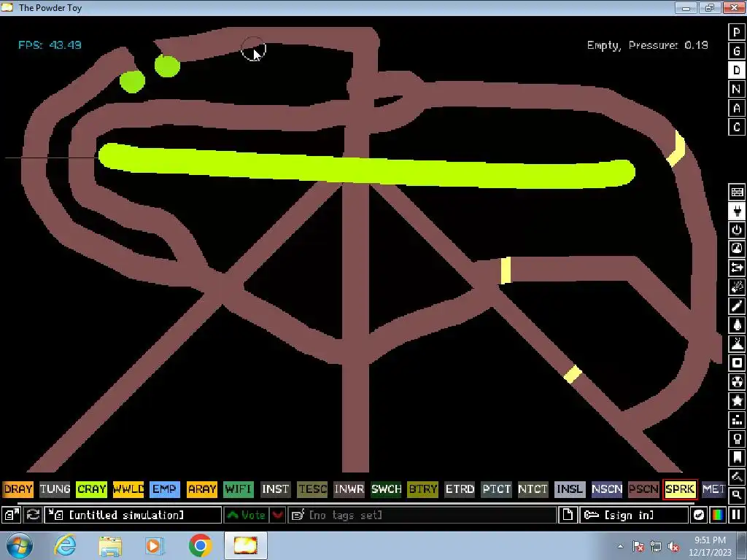747x560 pixels.
Task: Show hidden tray icons arrow
Action: (x=620, y=546)
